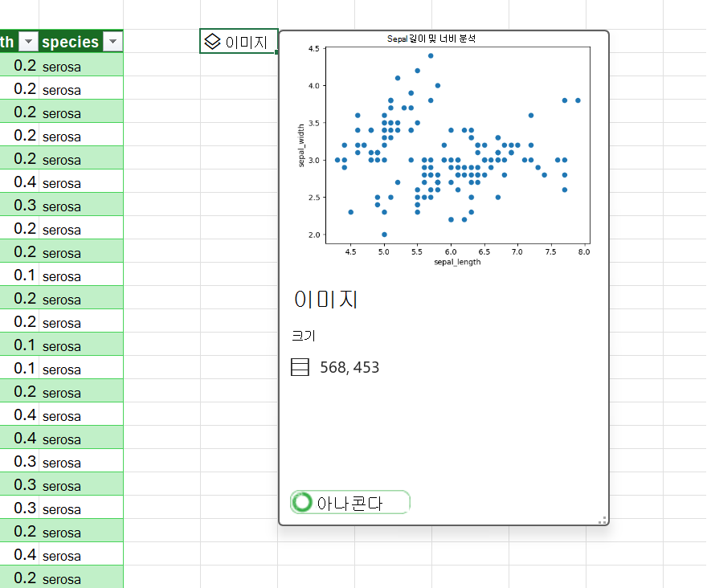Click the 크기 label in the card
The image size is (707, 588).
point(304,336)
